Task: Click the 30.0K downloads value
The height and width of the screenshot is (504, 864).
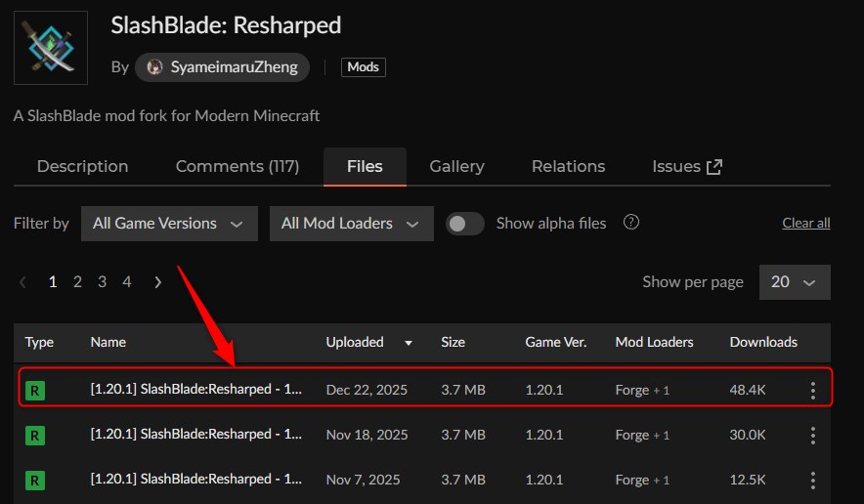Action: 748,435
